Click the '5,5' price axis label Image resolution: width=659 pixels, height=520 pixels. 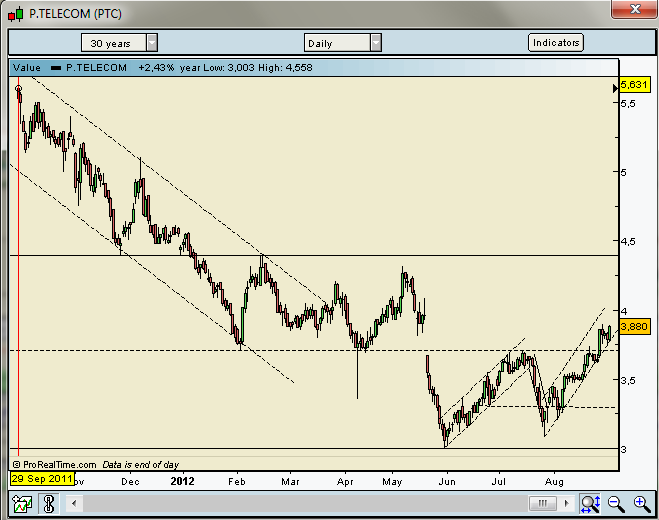coord(628,103)
